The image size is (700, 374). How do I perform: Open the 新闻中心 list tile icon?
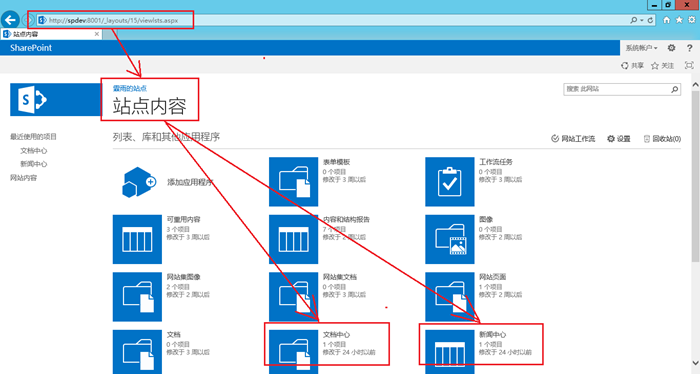[x=450, y=352]
